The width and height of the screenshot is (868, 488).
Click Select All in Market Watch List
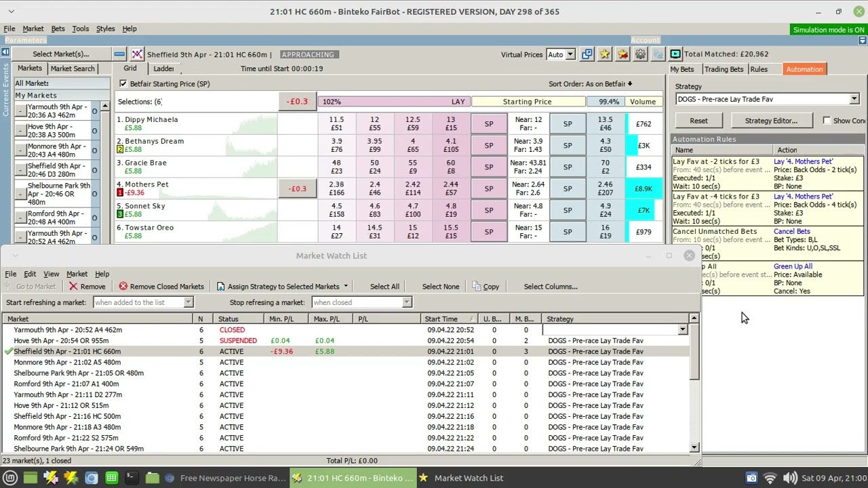(x=384, y=287)
